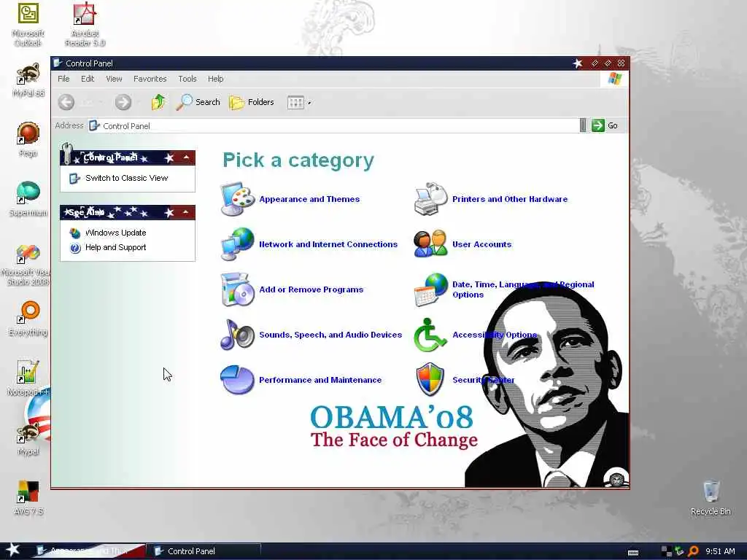Click Switch to Classic View link
This screenshot has width=747, height=560.
point(126,178)
